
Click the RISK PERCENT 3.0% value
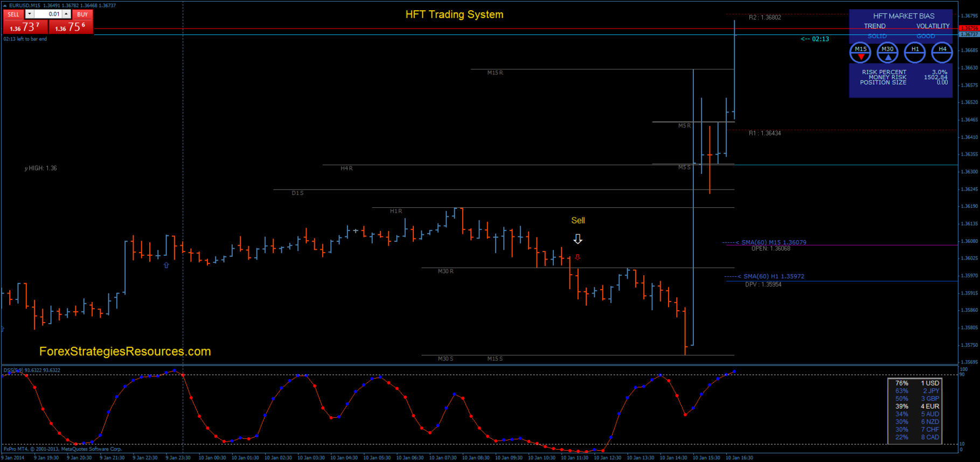pyautogui.click(x=940, y=72)
